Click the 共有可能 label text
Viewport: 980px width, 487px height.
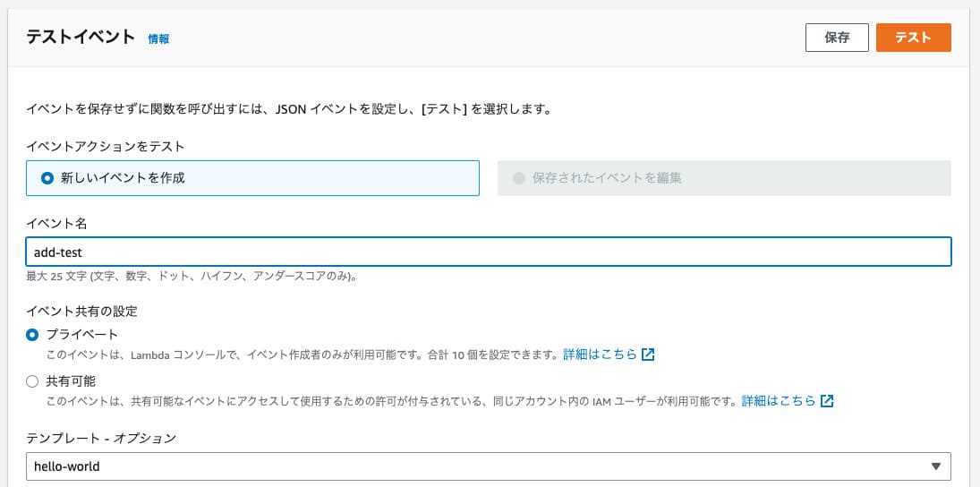coord(71,381)
